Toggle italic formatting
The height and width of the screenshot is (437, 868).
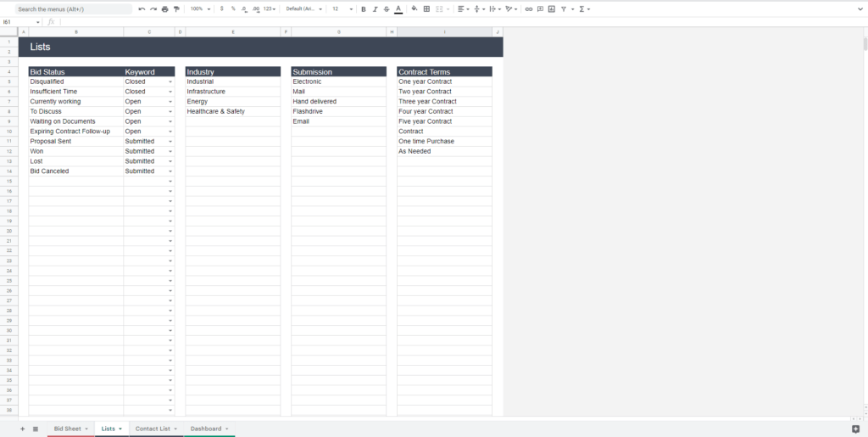click(x=375, y=9)
